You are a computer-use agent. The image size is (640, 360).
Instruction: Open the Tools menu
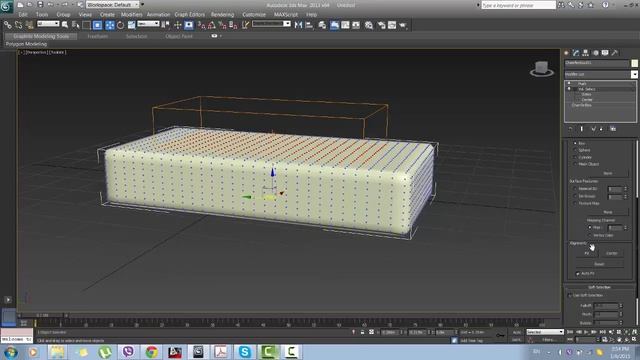pyautogui.click(x=42, y=14)
